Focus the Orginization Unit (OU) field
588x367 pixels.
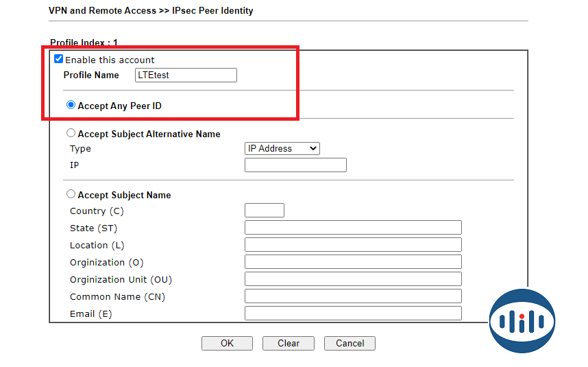(x=353, y=279)
